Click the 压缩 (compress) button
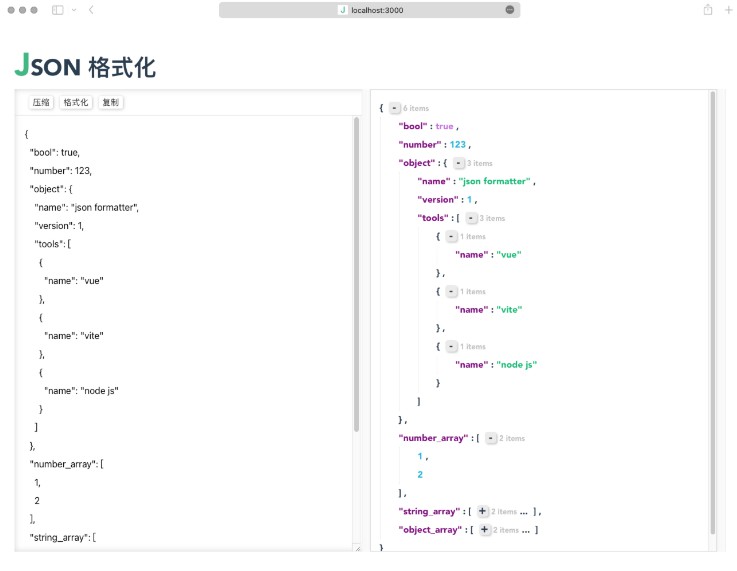737x571 pixels. [x=41, y=103]
